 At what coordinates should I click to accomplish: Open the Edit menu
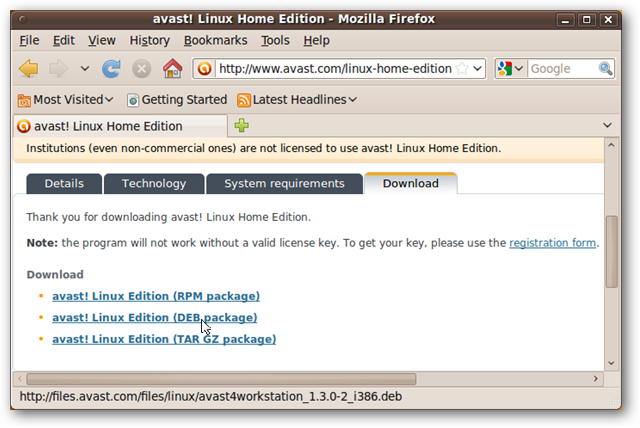64,40
